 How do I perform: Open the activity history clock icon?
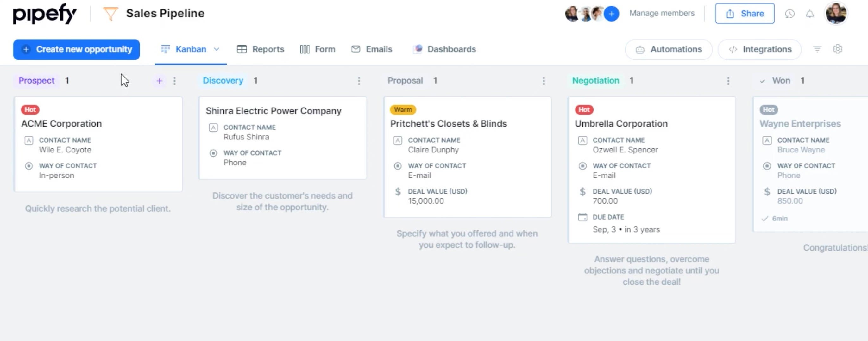789,14
